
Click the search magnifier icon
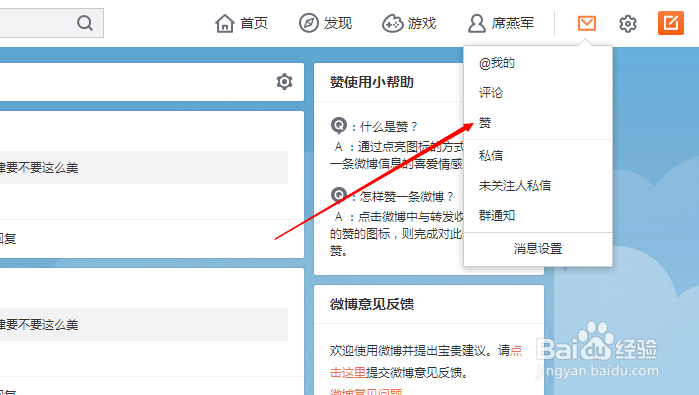[x=85, y=22]
